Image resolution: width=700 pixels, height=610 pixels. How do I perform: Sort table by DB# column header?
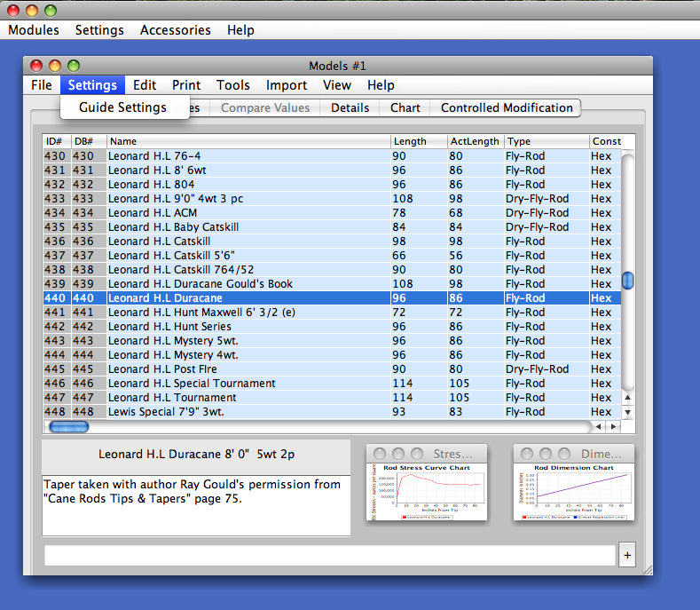[89, 141]
